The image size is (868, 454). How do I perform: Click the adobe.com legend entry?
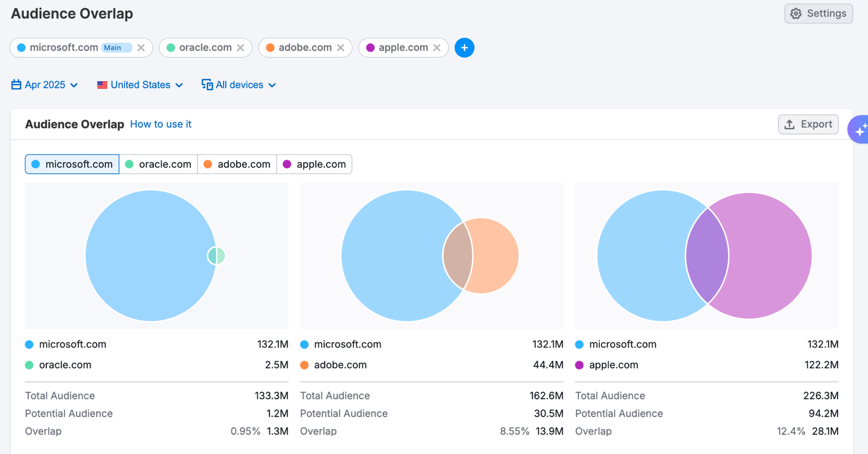coord(334,365)
